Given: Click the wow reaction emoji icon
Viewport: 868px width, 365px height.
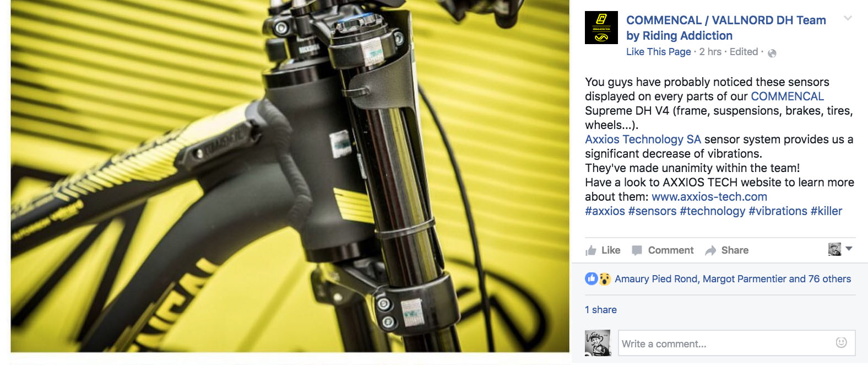Looking at the screenshot, I should tap(605, 278).
